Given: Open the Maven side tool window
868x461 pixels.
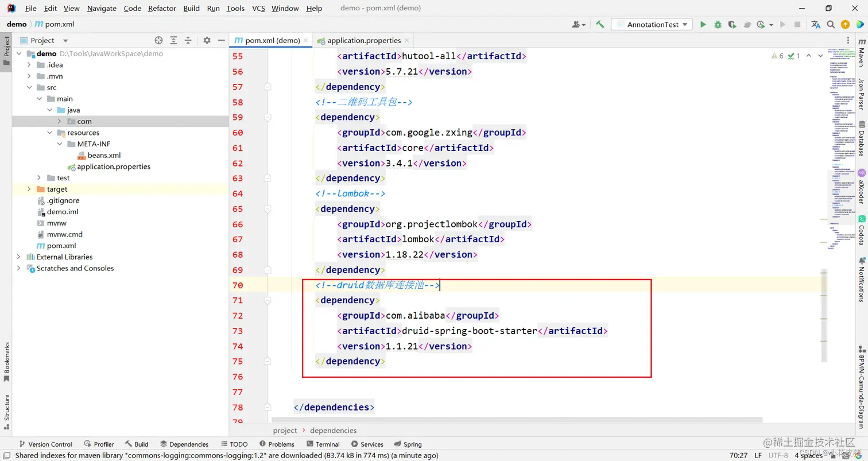Looking at the screenshot, I should [862, 52].
